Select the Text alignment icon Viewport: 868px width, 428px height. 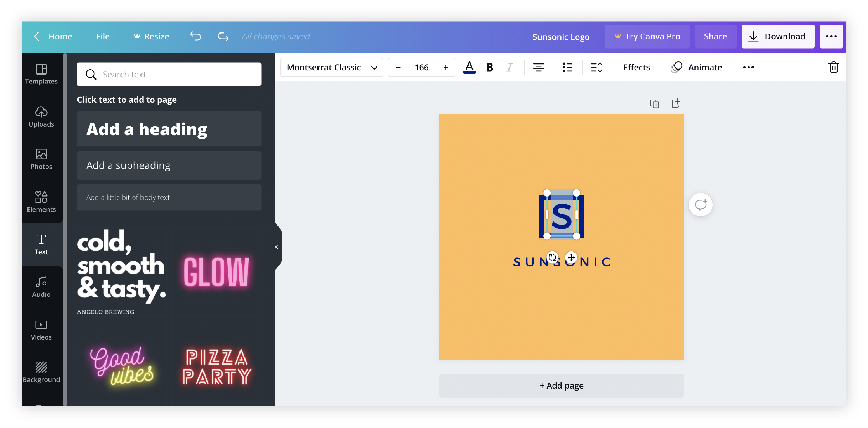click(538, 67)
